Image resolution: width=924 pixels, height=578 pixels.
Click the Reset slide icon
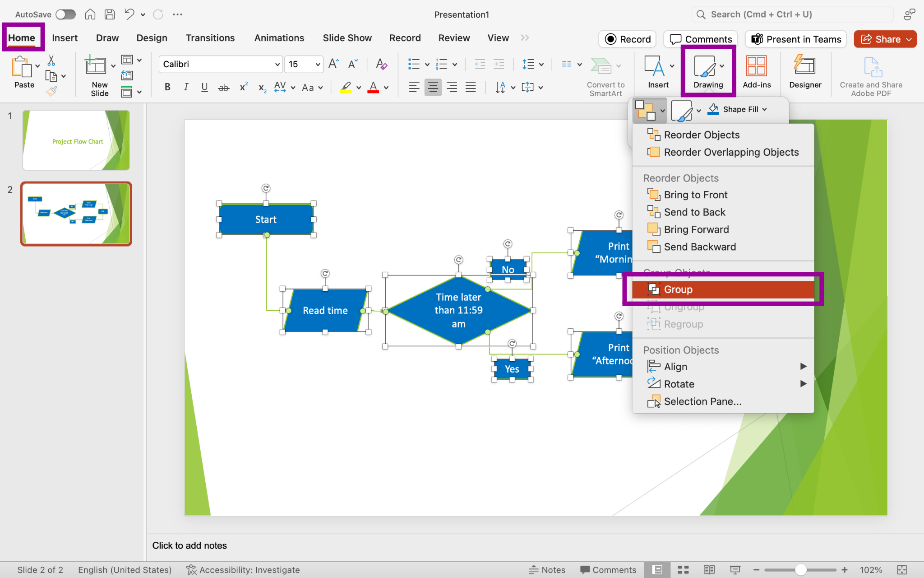coord(127,75)
